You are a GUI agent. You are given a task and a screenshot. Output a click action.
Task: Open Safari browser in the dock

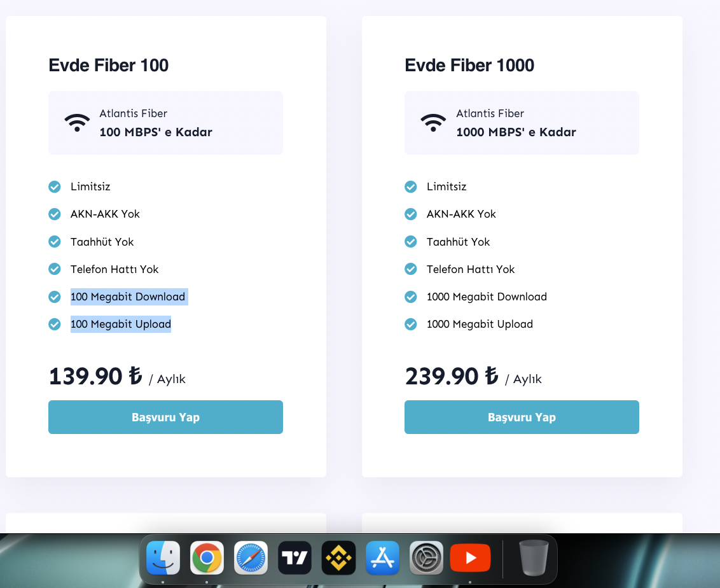point(251,558)
